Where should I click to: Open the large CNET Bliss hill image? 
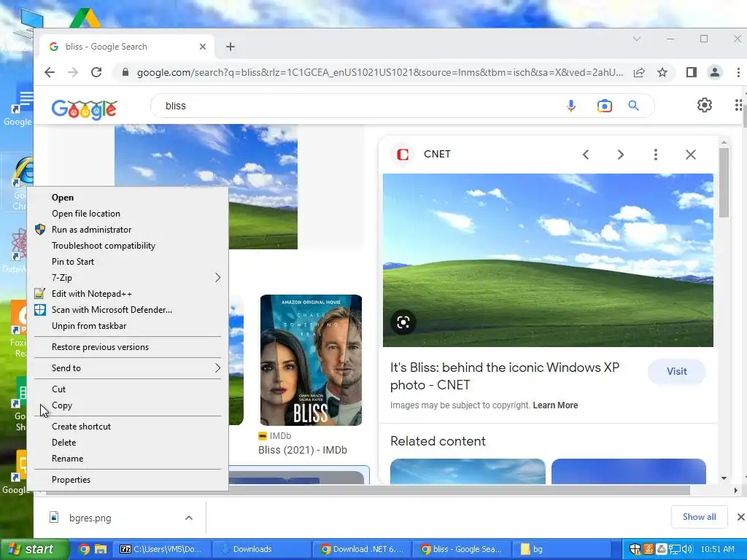pyautogui.click(x=548, y=260)
